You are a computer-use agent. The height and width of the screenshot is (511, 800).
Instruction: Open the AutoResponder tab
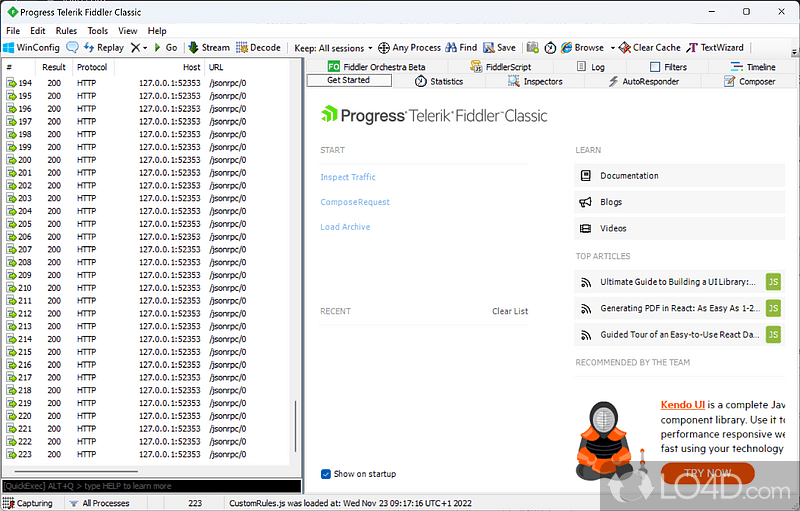click(x=643, y=82)
